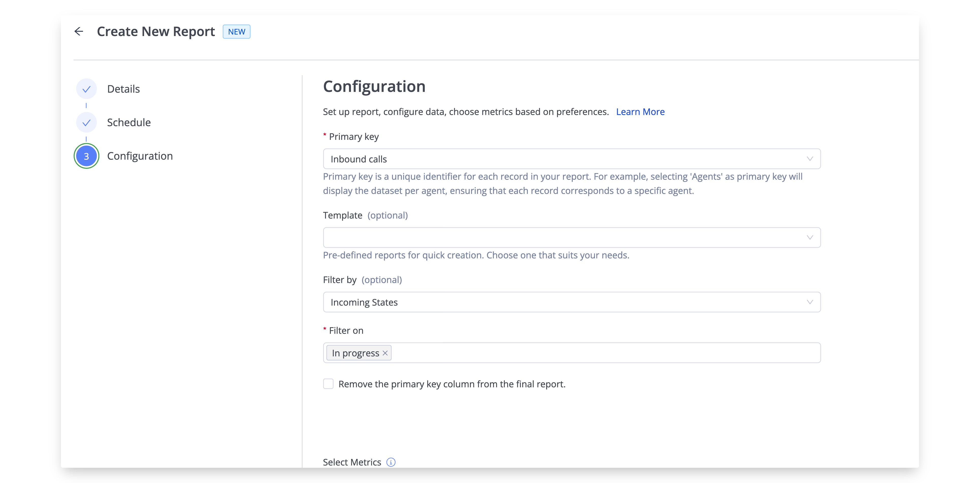Image resolution: width=980 pixels, height=483 pixels.
Task: Click the Template (optional) label
Action: (365, 215)
